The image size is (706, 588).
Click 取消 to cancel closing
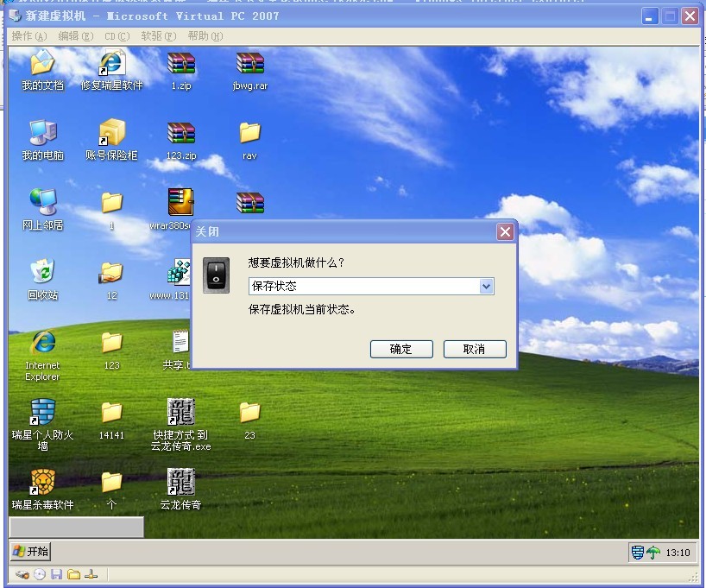tap(475, 349)
